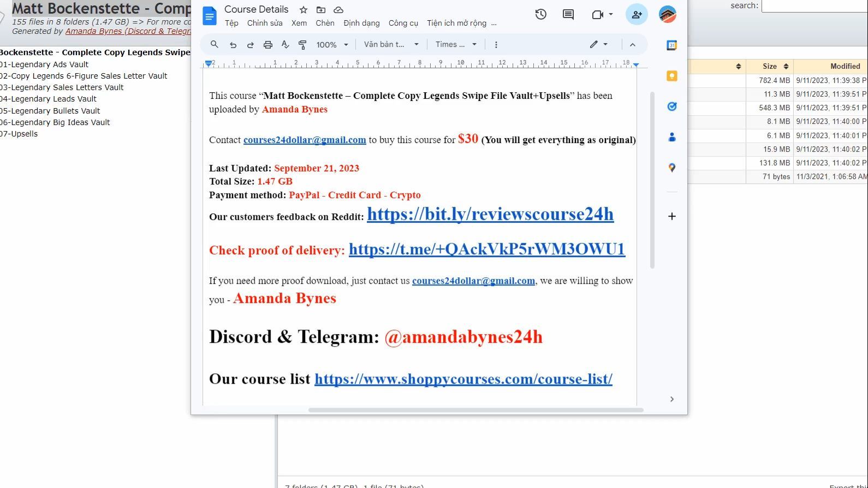Viewport: 868px width, 488px height.
Task: Open Google Contacts side panel
Action: (672, 137)
